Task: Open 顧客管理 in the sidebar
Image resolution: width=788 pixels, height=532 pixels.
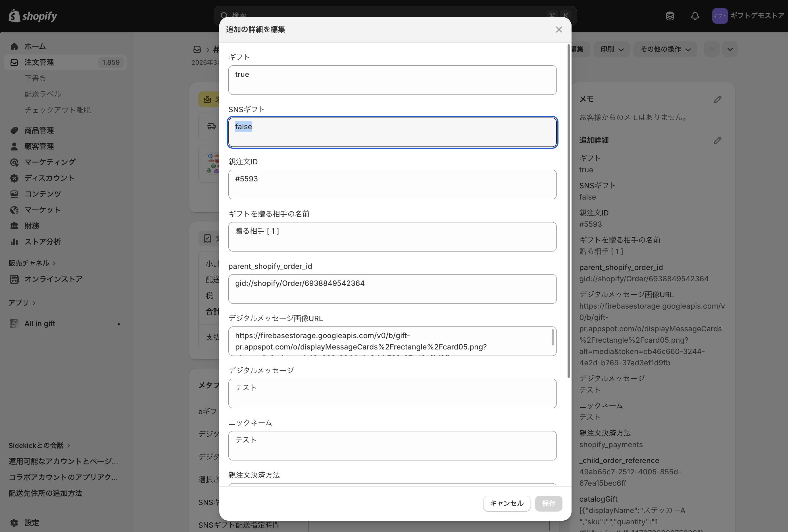Action: pyautogui.click(x=39, y=146)
